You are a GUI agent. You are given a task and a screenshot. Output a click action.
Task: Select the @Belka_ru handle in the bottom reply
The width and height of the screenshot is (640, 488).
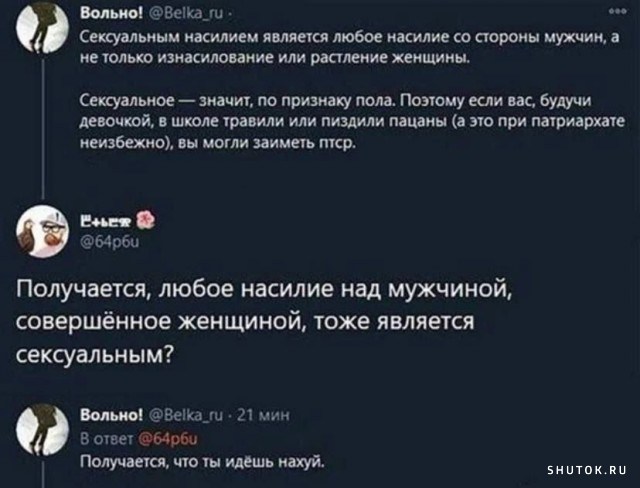187,416
